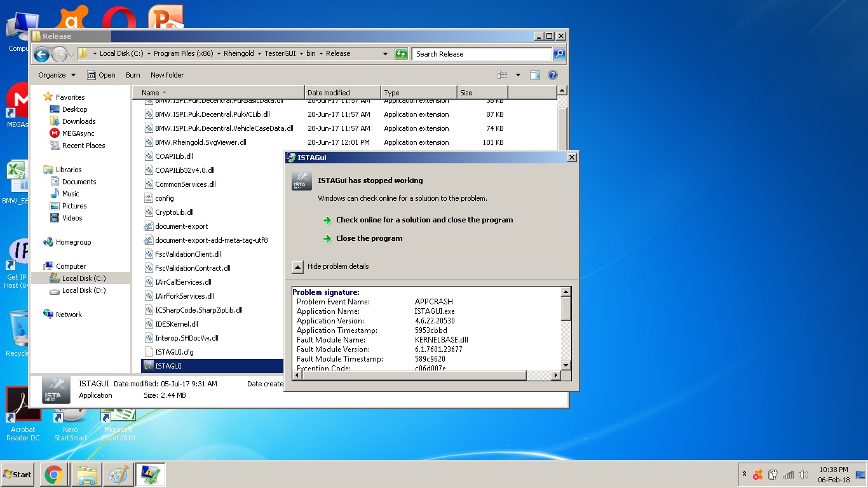Show hidden icons in the system tray
The height and width of the screenshot is (488, 868).
coord(744,475)
